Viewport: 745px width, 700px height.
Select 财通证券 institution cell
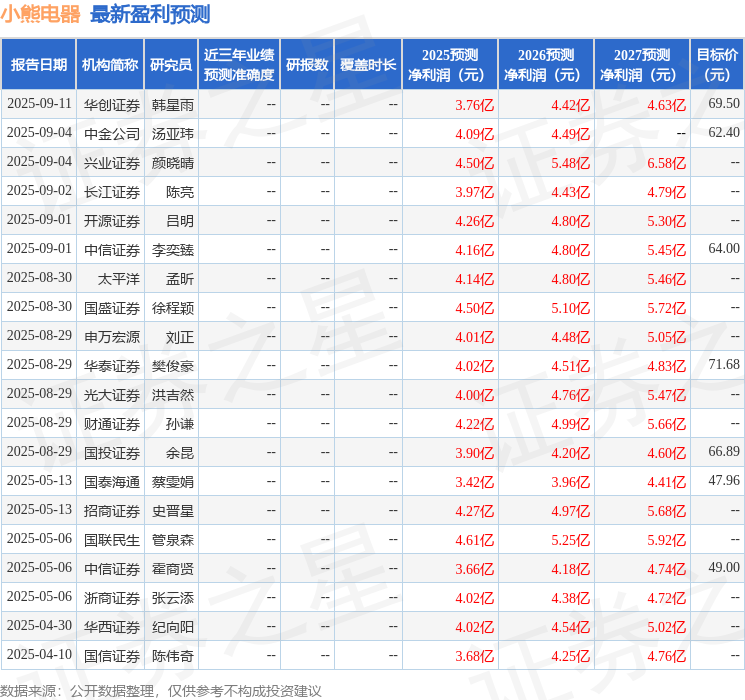(x=112, y=424)
